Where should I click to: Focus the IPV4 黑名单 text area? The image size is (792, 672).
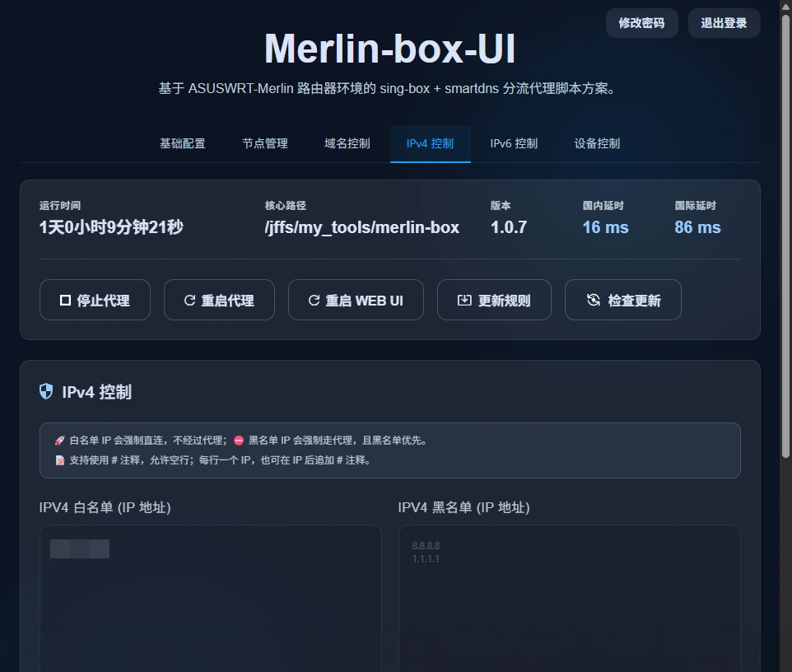[x=570, y=599]
